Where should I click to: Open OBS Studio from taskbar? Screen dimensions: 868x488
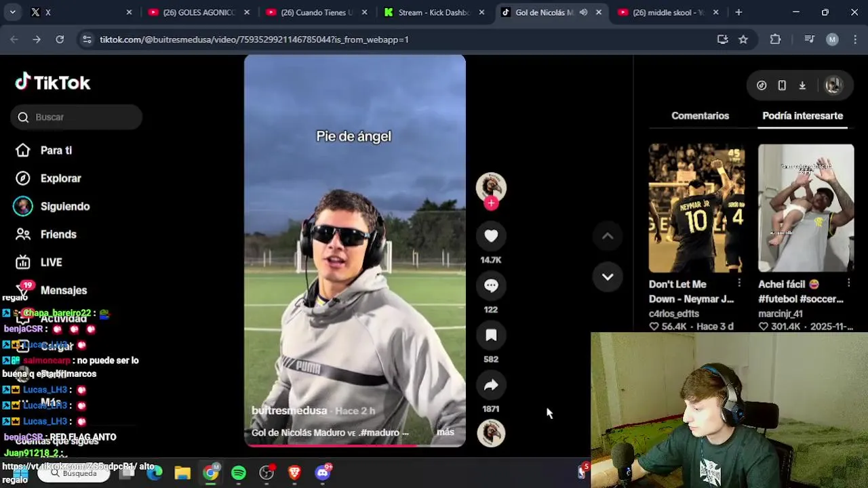click(x=267, y=472)
